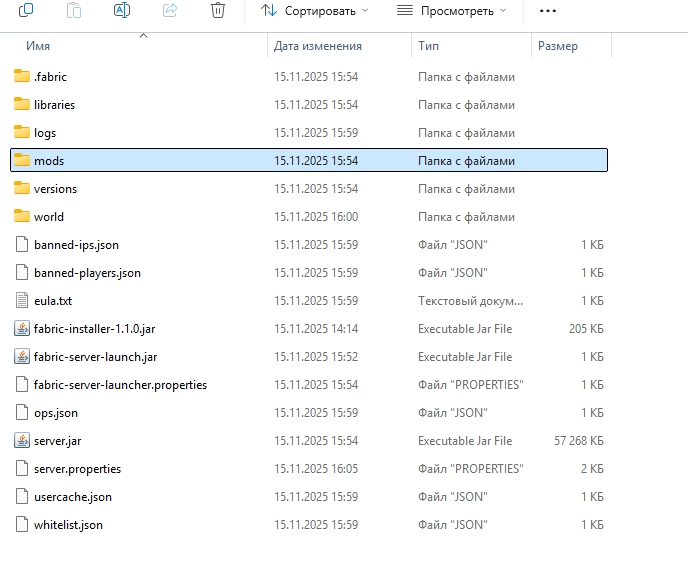Click the Тип column header

[x=429, y=46]
